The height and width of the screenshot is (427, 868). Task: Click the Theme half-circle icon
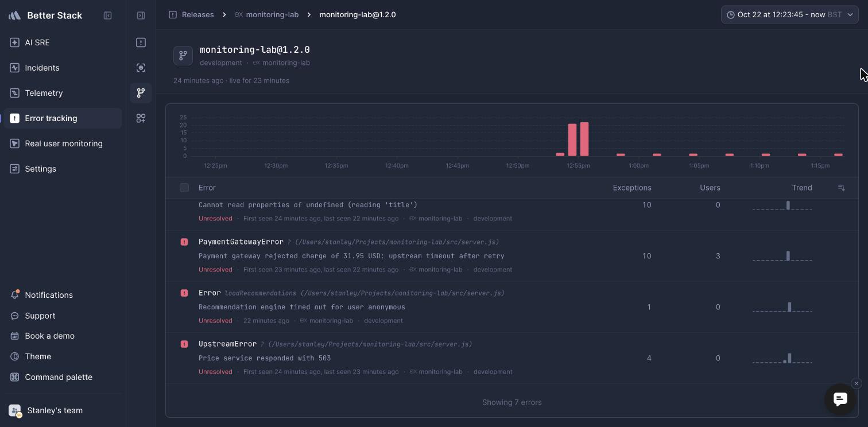[15, 356]
